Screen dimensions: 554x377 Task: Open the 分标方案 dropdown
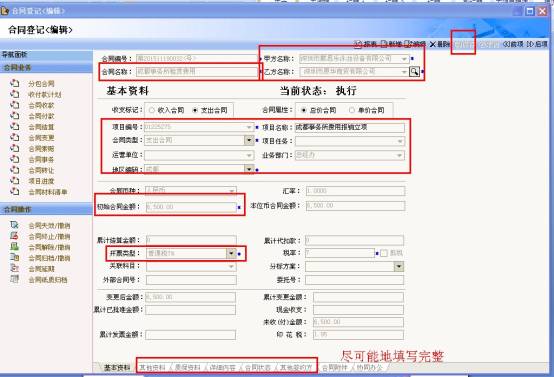[399, 266]
